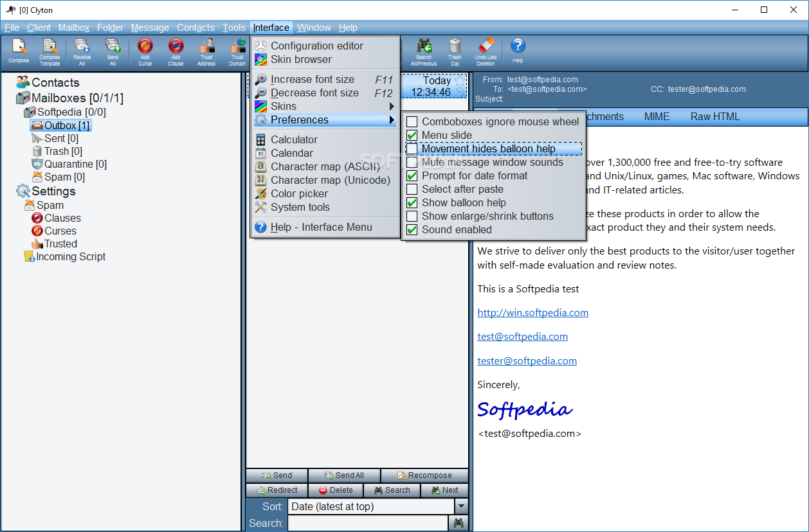809x532 pixels.
Task: Follow the http://win.softpedia.com link
Action: [x=532, y=312]
